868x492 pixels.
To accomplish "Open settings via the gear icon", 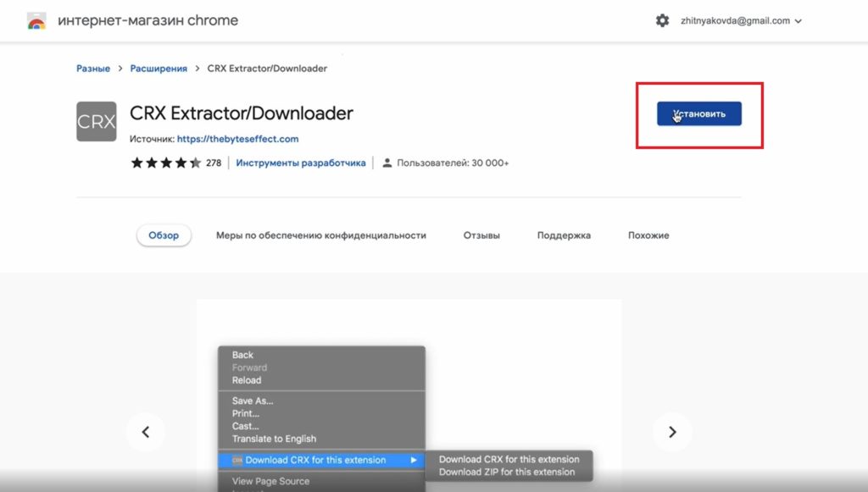I will click(662, 21).
